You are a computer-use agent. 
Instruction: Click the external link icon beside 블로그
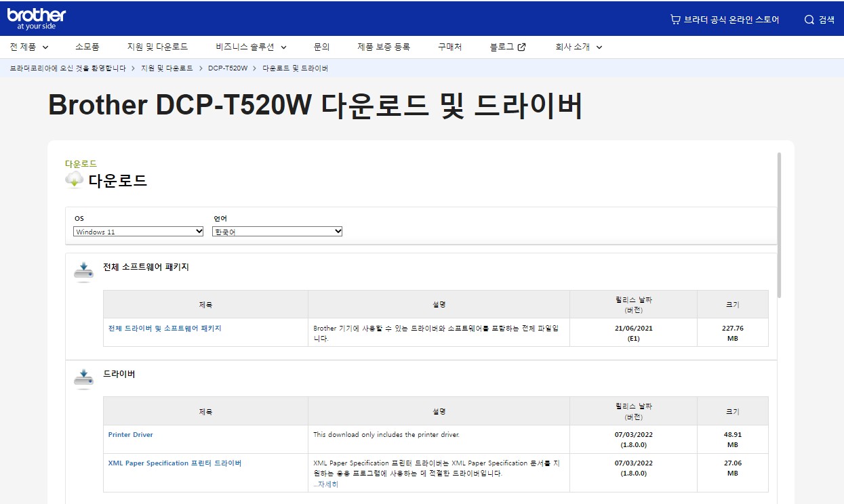tap(521, 47)
